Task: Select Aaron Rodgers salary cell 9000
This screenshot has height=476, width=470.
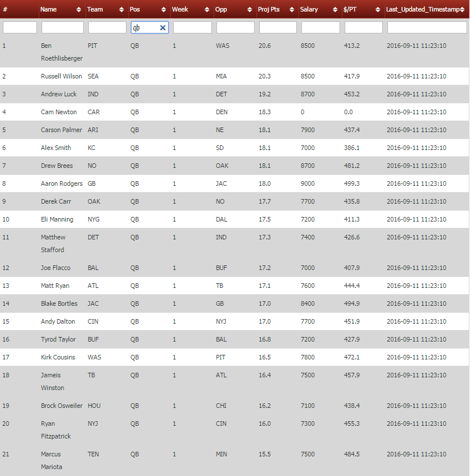Action: (308, 183)
